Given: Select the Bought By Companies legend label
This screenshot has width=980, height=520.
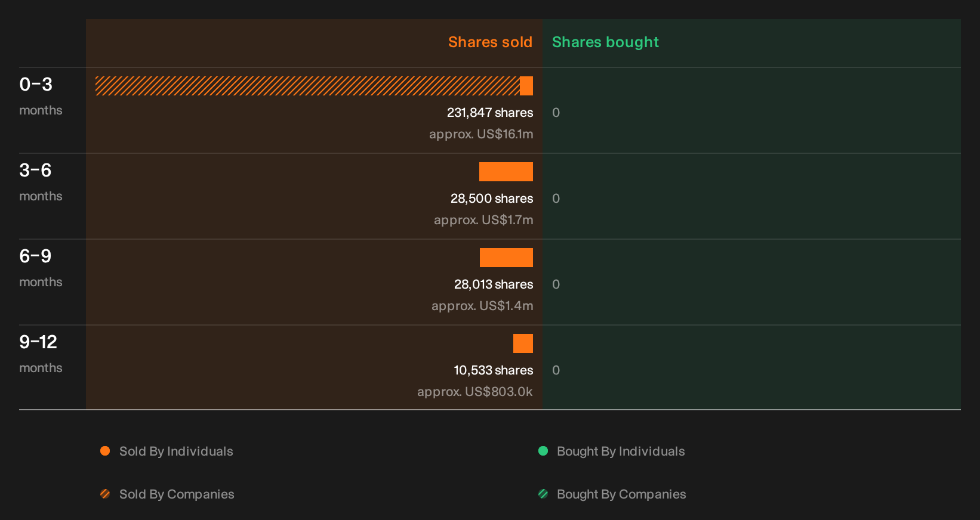Looking at the screenshot, I should [621, 494].
